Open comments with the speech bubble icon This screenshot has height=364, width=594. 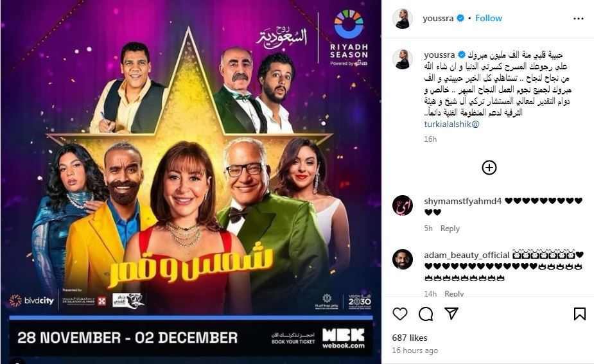426,314
